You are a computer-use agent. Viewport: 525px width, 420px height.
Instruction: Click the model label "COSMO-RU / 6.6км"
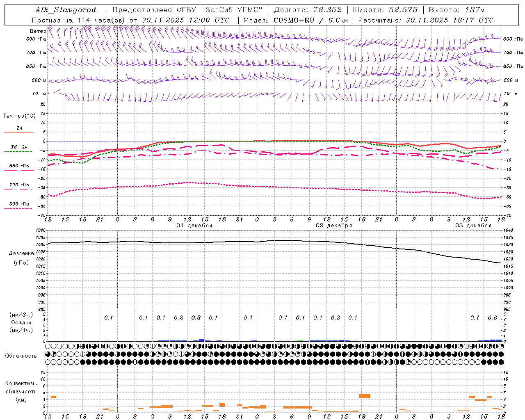(x=310, y=20)
